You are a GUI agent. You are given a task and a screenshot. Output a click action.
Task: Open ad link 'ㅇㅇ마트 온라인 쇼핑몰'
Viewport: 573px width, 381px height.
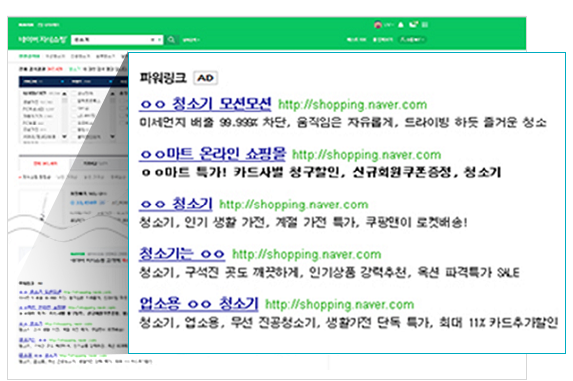213,154
